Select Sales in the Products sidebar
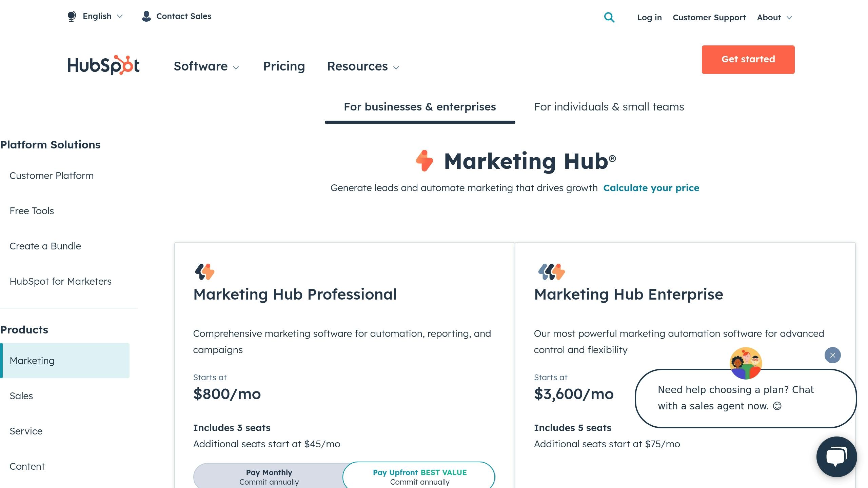Screen dimensions: 868x488 21,396
